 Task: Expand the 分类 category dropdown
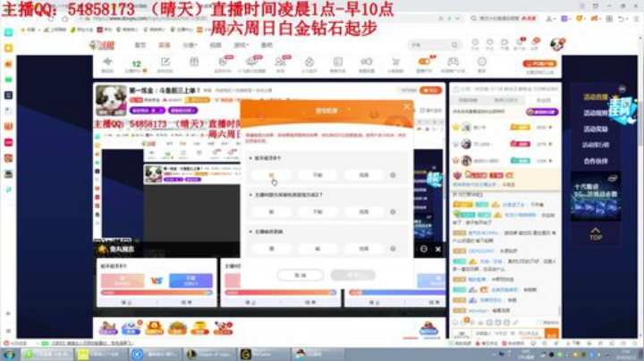[190, 45]
